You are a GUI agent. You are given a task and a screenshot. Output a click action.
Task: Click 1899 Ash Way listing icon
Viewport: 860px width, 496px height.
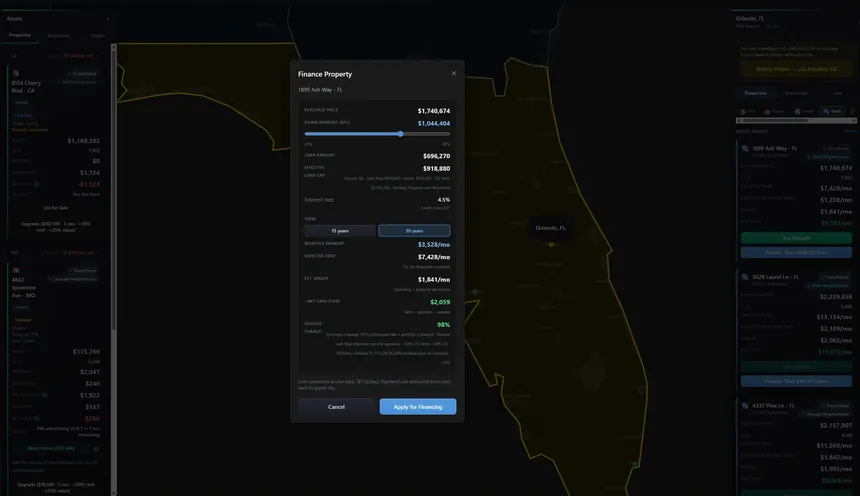coord(745,149)
